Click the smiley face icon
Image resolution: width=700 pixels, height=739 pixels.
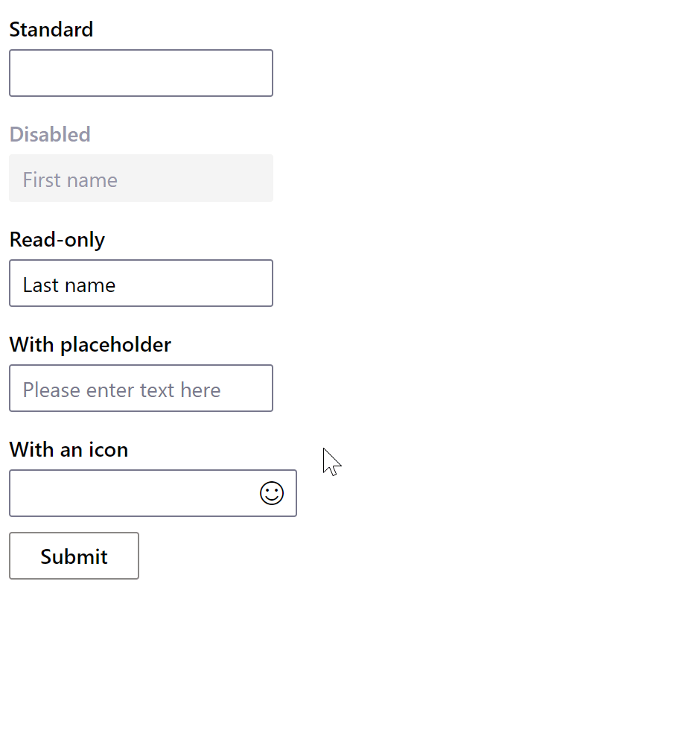[272, 493]
